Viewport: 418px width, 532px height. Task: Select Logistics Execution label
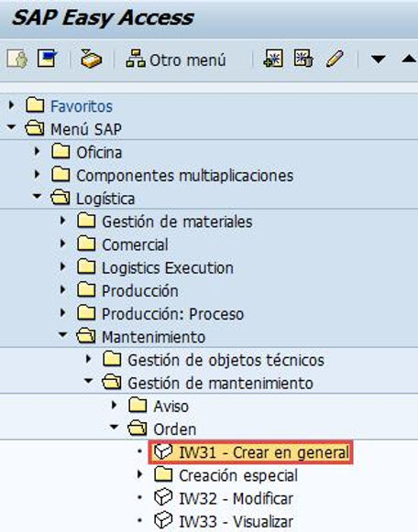point(168,268)
